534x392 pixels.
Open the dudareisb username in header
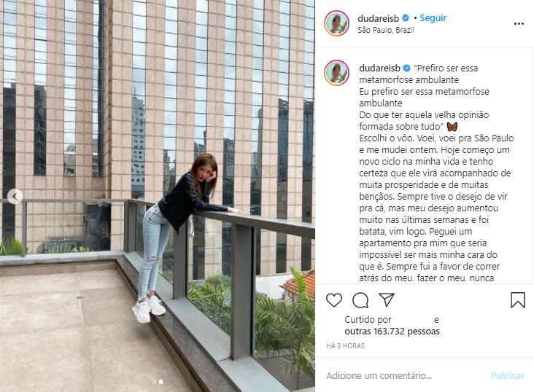pos(379,18)
